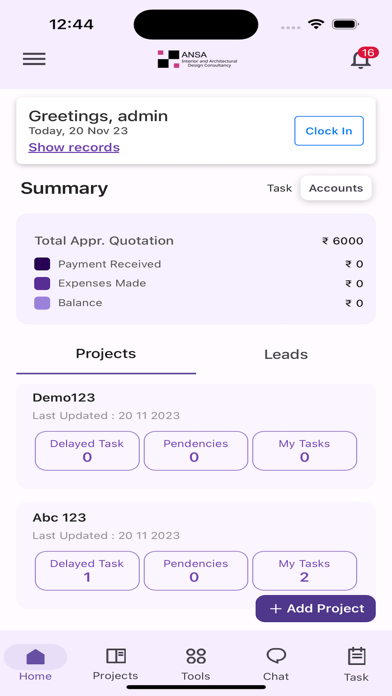Click the ₹ 6000 quotation amount

coord(343,241)
